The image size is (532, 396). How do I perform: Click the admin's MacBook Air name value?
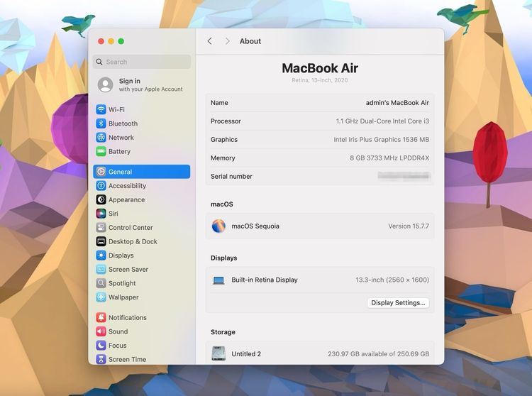(x=397, y=103)
